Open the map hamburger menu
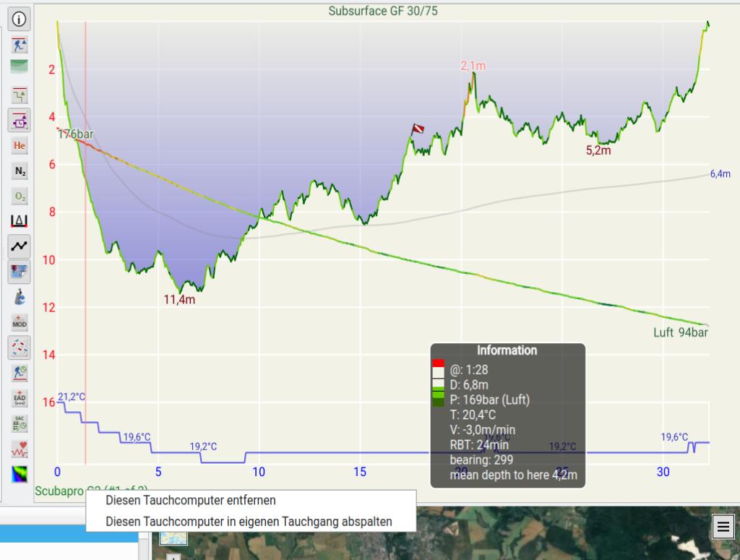Screen dimensions: 740x560 pos(722,527)
